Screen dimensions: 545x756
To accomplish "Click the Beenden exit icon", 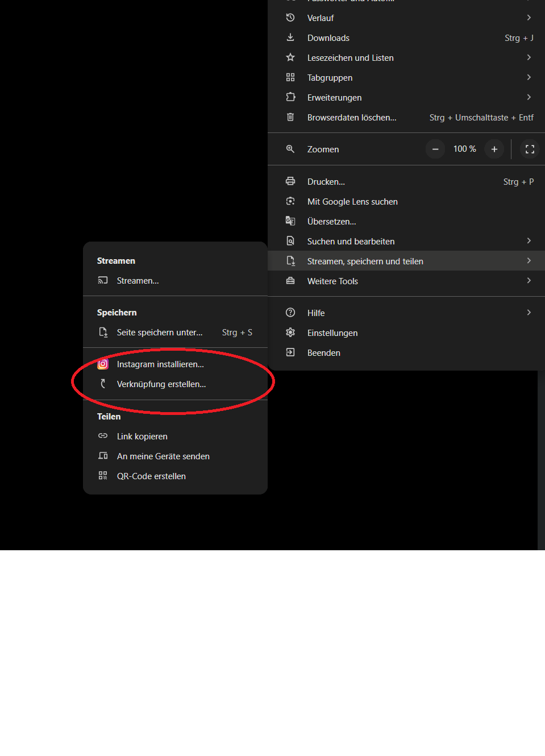I will 290,352.
